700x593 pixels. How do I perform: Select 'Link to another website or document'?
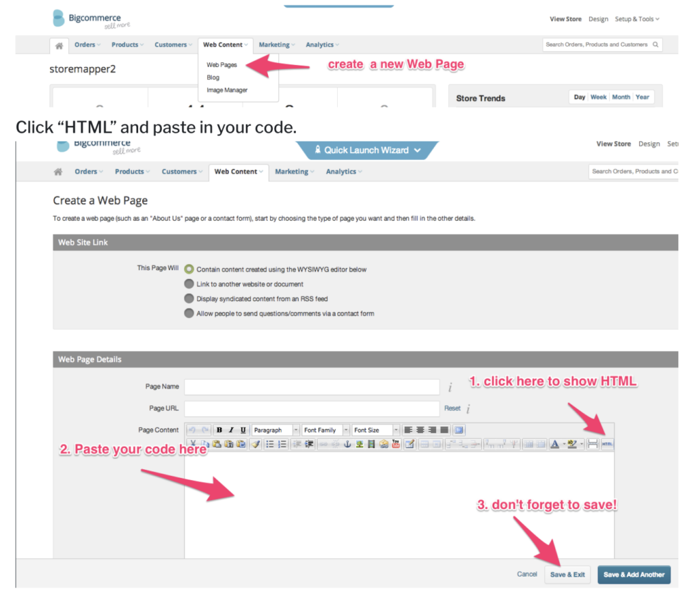(189, 284)
